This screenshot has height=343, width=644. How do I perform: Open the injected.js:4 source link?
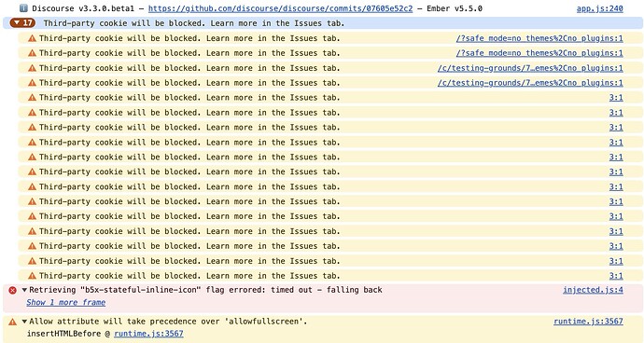pyautogui.click(x=593, y=290)
